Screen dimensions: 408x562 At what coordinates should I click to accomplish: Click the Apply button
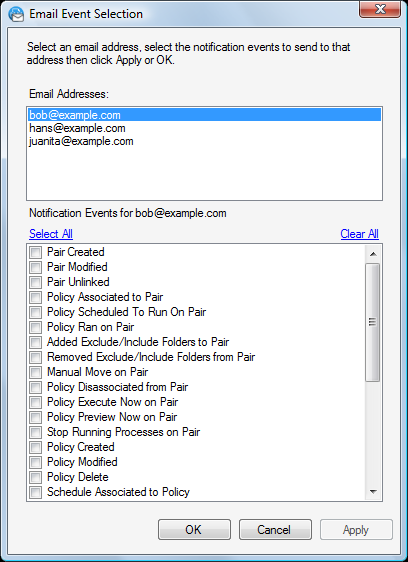pyautogui.click(x=356, y=530)
